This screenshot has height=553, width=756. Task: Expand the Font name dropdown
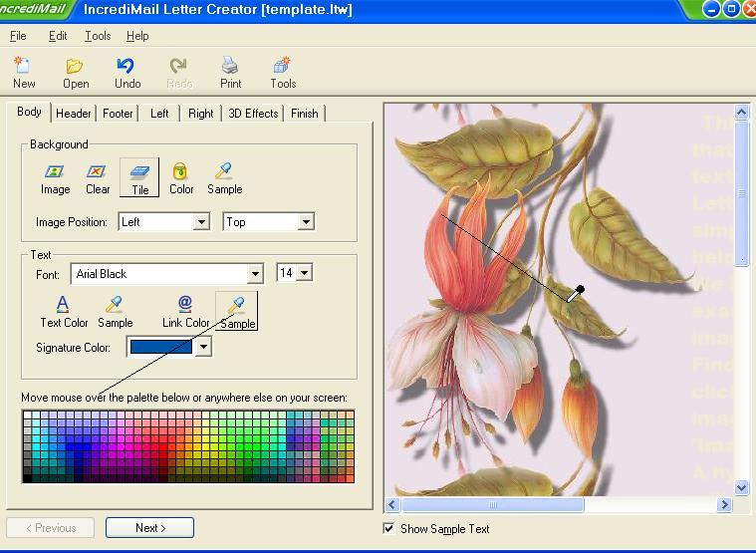click(255, 274)
